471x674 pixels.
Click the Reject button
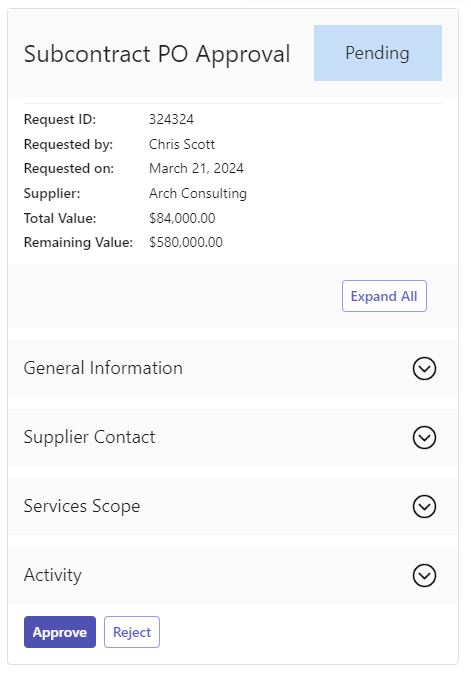point(132,632)
